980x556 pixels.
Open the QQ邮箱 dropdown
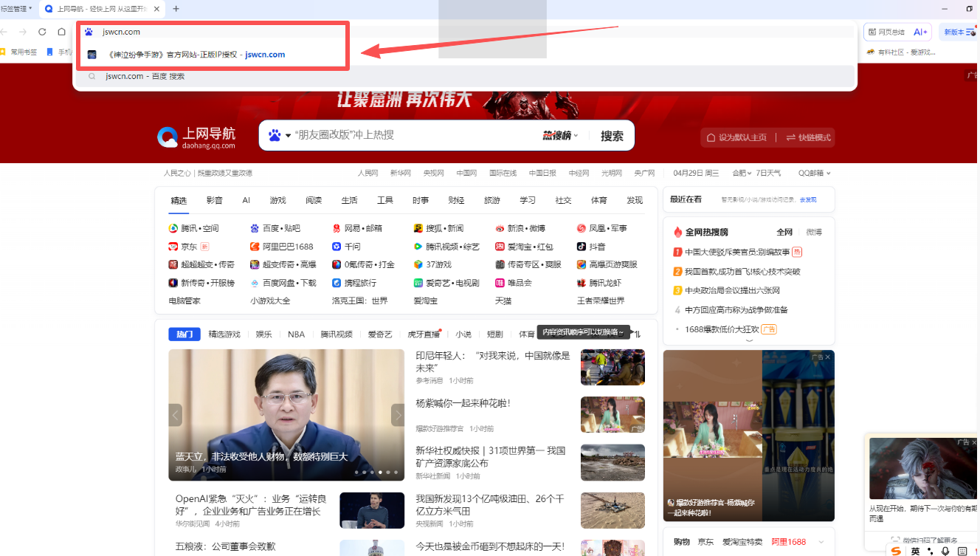pyautogui.click(x=814, y=173)
